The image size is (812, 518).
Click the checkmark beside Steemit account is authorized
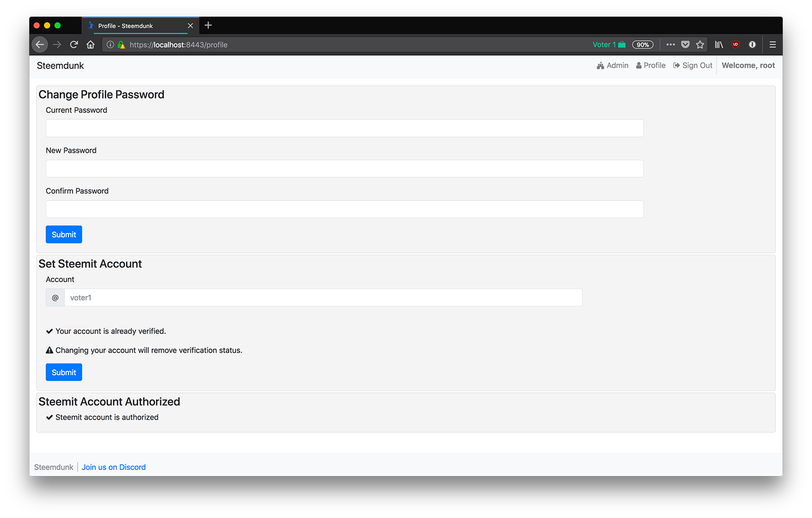[49, 417]
